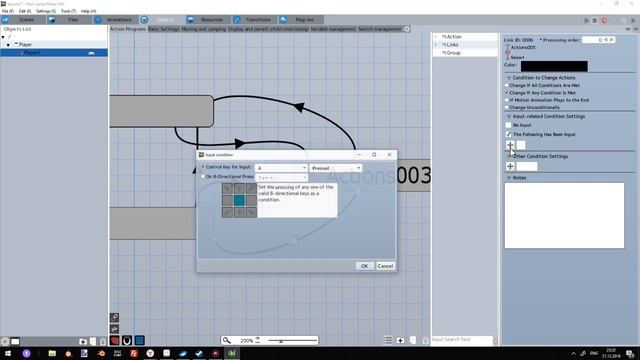
Task: Open the Windows Start menu
Action: pos(8,353)
